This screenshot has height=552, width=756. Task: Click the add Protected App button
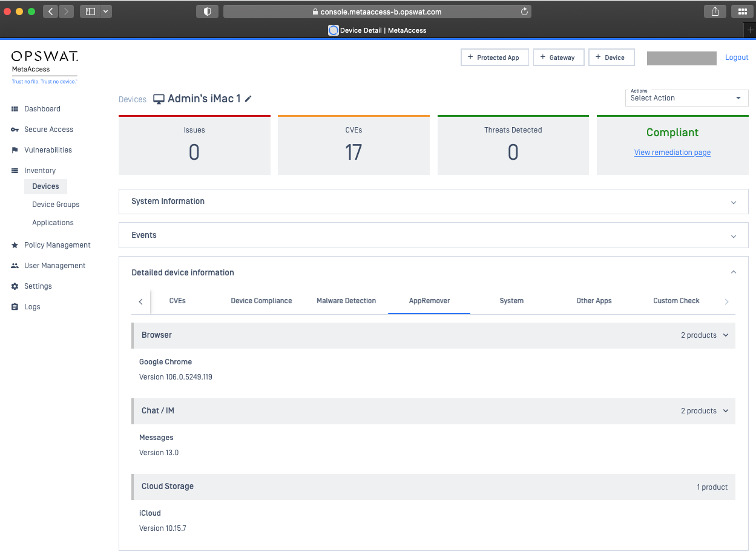pos(495,57)
